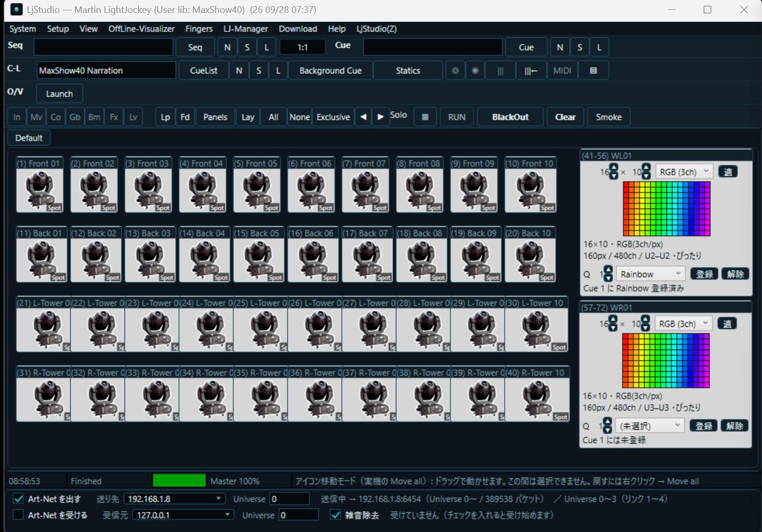Click the BlackOut button
The height and width of the screenshot is (532, 762).
[x=510, y=117]
